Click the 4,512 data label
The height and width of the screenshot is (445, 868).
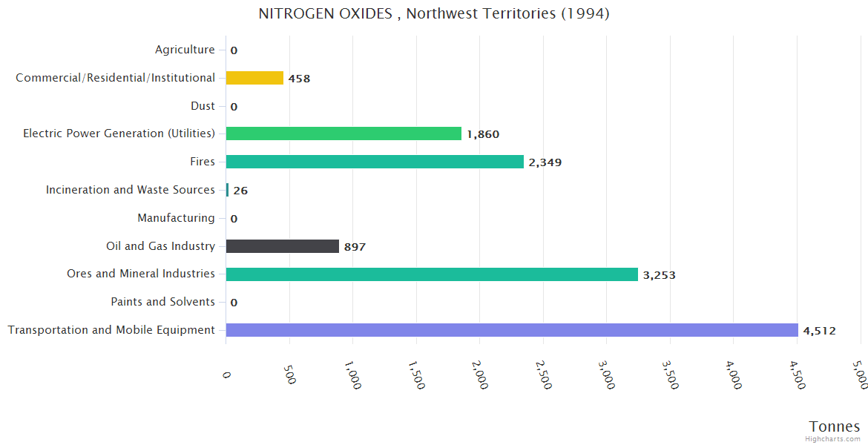pyautogui.click(x=819, y=331)
